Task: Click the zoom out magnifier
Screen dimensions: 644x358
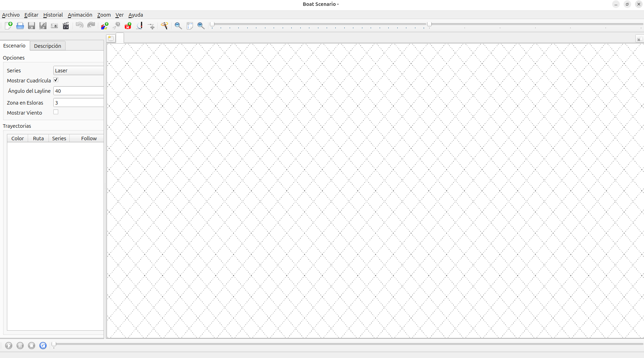Action: [178, 26]
